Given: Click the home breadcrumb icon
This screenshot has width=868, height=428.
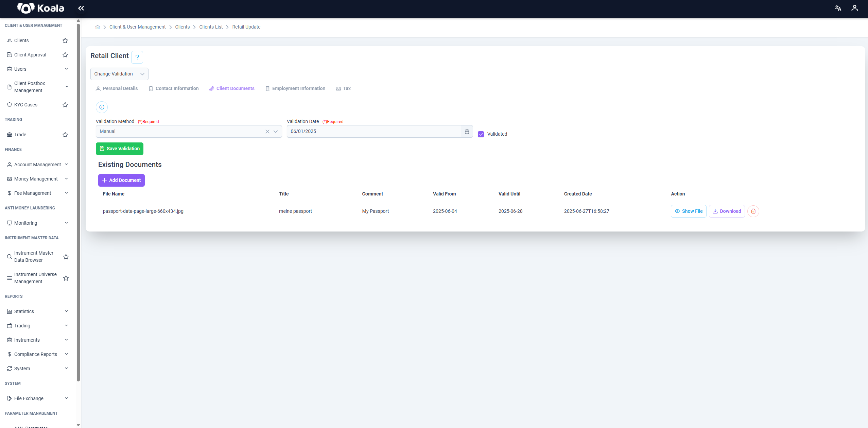Looking at the screenshot, I should 98,27.
